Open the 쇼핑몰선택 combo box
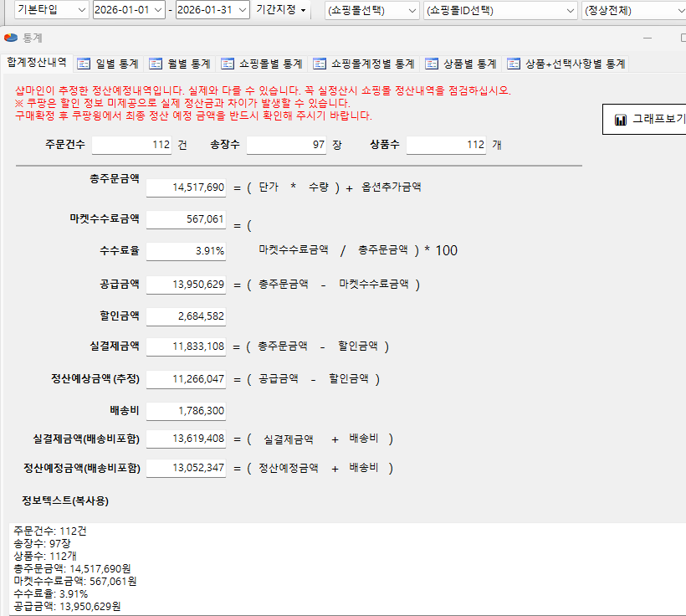Image resolution: width=686 pixels, height=616 pixels. point(412,10)
